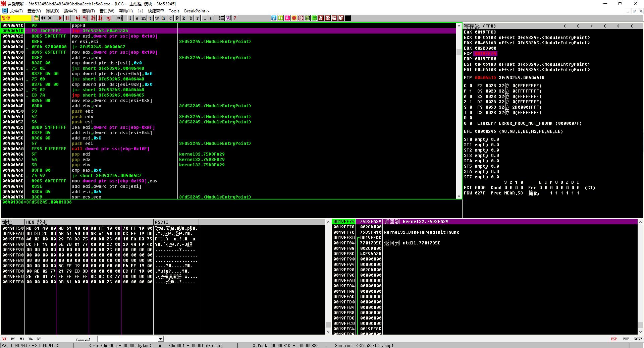
Task: Execute till return with red arrow icon
Action: click(109, 18)
